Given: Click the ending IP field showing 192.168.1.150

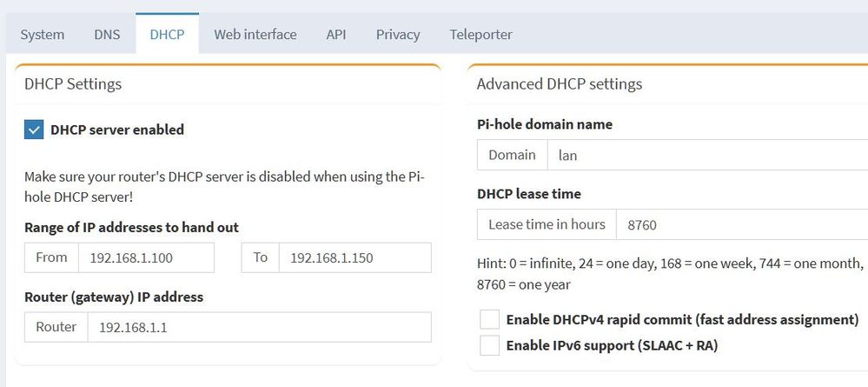Looking at the screenshot, I should (354, 258).
